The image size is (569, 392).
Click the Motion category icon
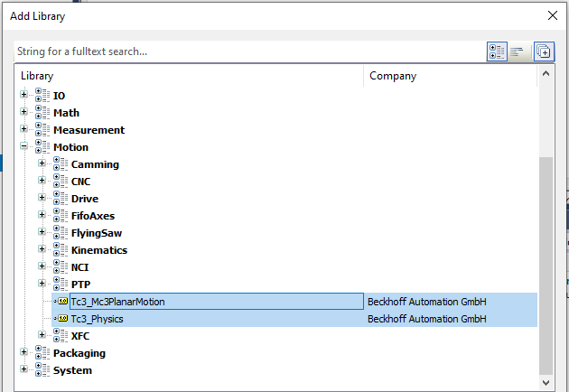click(42, 147)
